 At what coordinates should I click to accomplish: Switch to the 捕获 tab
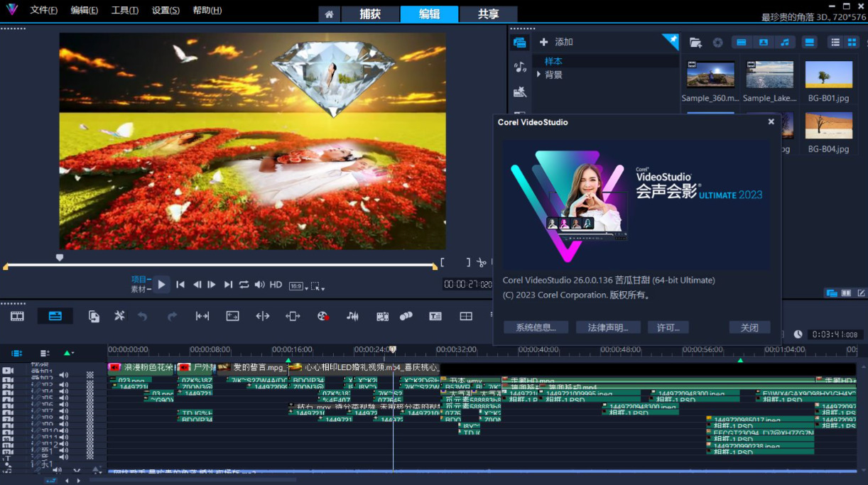click(x=369, y=14)
